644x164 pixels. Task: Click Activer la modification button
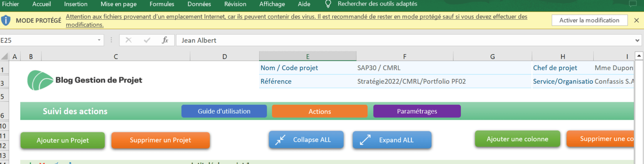(x=589, y=20)
